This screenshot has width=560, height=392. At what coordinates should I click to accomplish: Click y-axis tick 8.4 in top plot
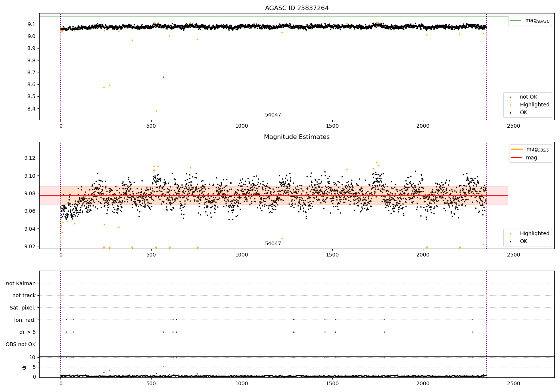pos(31,109)
